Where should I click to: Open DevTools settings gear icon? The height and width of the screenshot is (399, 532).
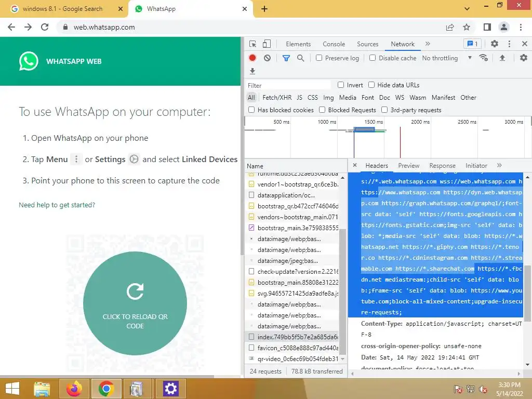pos(495,44)
